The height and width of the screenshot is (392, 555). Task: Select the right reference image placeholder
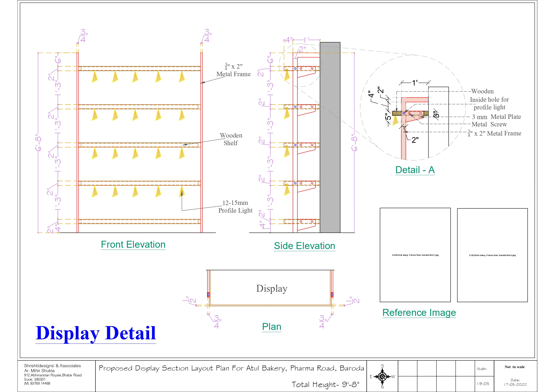click(x=492, y=255)
